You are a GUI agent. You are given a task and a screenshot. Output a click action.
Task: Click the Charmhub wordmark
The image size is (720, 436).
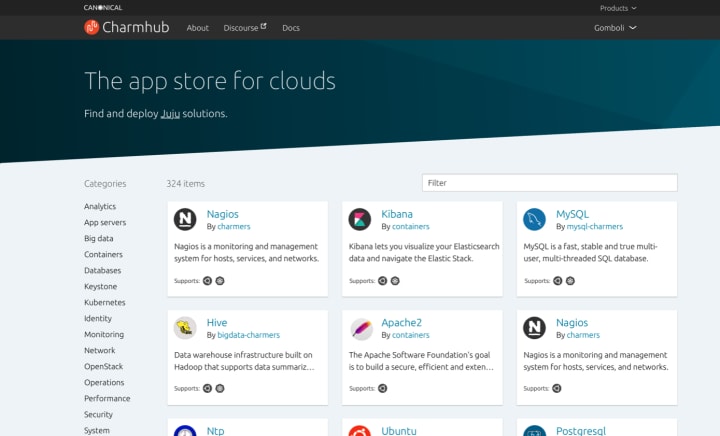click(x=135, y=27)
